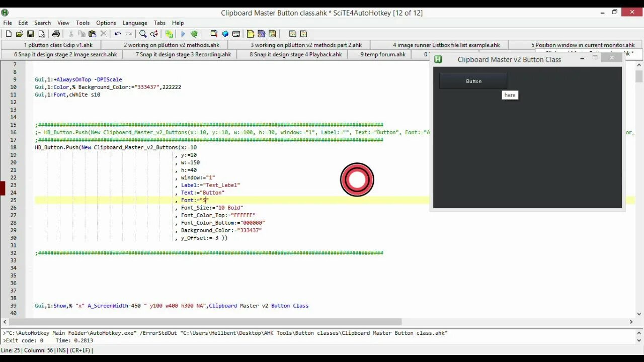Click the window panel toolbar icon
The height and width of the screenshot is (362, 644).
[x=236, y=34]
